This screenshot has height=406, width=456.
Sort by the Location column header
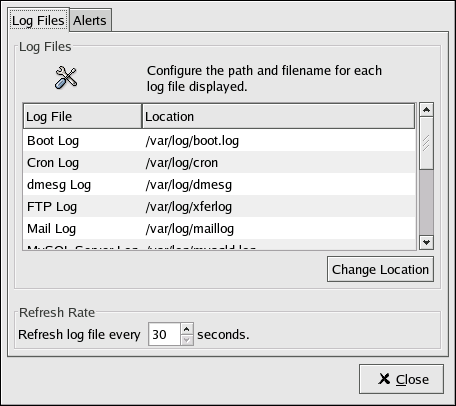point(279,116)
